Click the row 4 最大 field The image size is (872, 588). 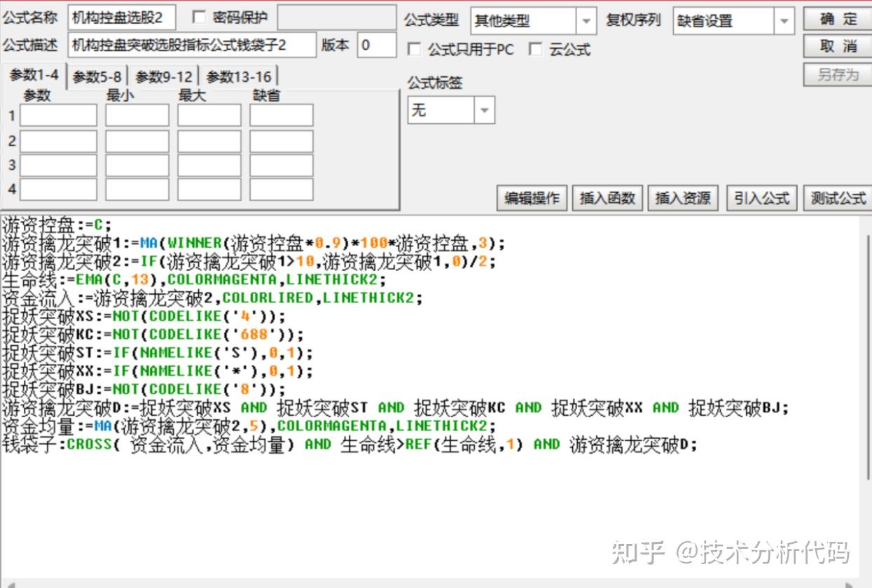click(209, 189)
